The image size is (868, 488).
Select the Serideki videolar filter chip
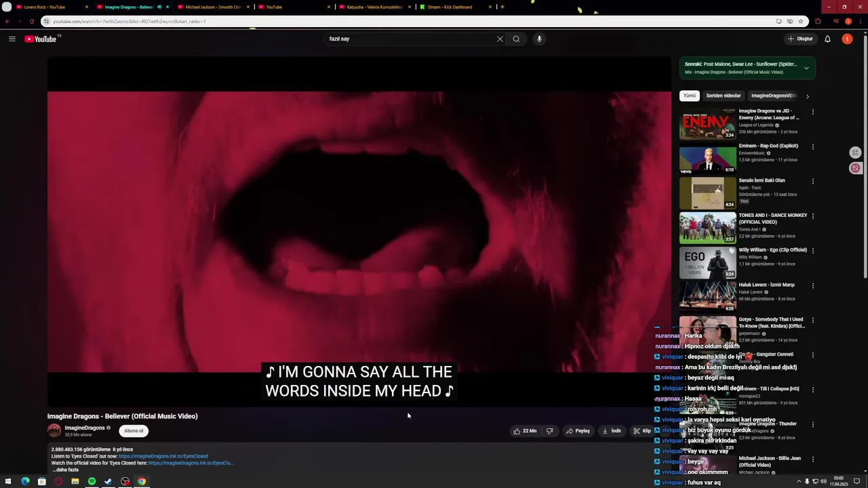(724, 96)
